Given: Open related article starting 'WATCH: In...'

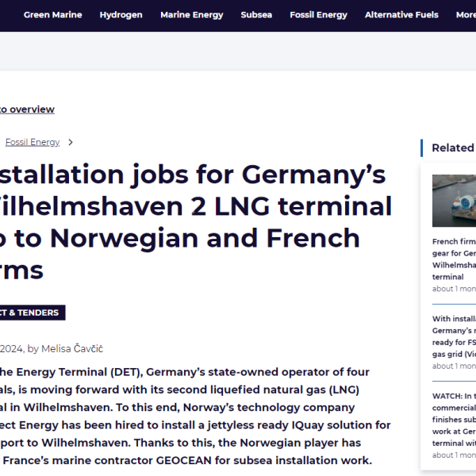Looking at the screenshot, I should (x=454, y=419).
